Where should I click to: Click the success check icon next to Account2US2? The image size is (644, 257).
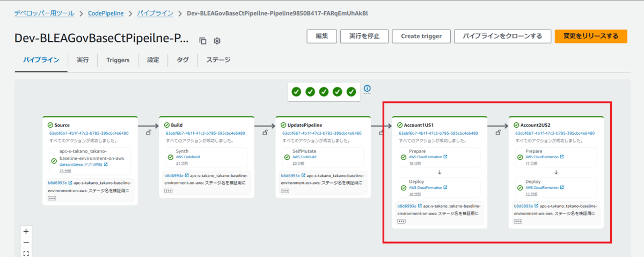516,125
